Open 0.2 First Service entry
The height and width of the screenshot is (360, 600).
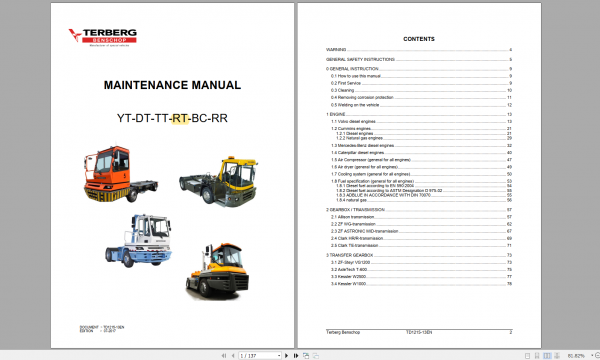(x=421, y=83)
